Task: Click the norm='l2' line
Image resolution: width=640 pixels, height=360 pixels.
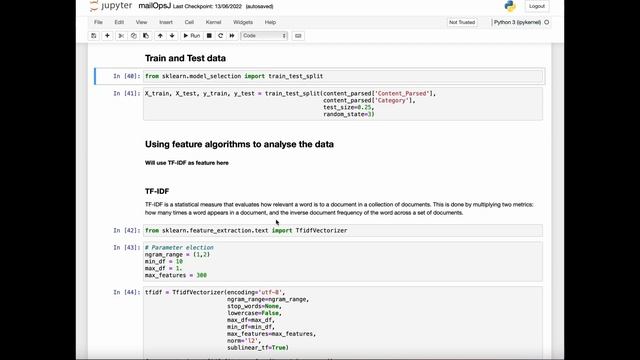Action: [244, 341]
